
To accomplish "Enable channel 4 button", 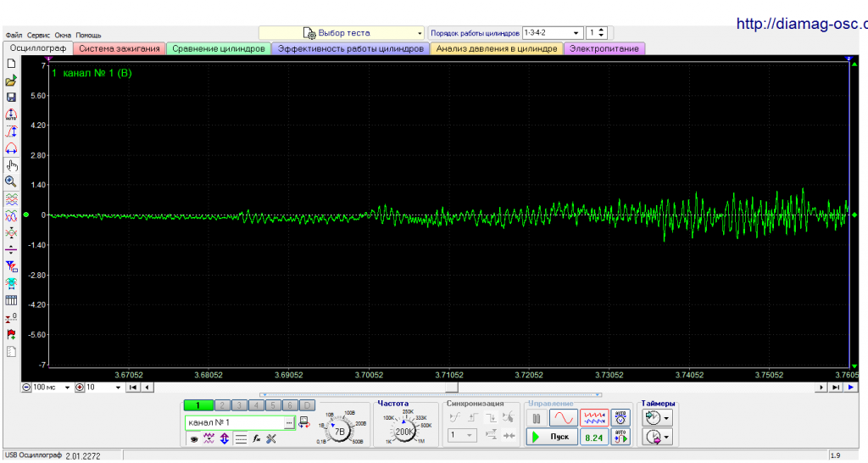I will [x=256, y=405].
